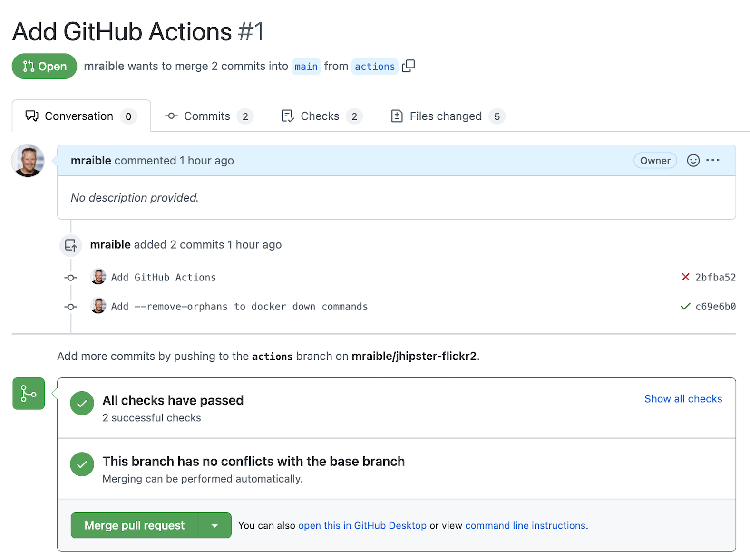Click the green check status for c69e6b0
The height and width of the screenshot is (560, 750).
click(x=685, y=307)
